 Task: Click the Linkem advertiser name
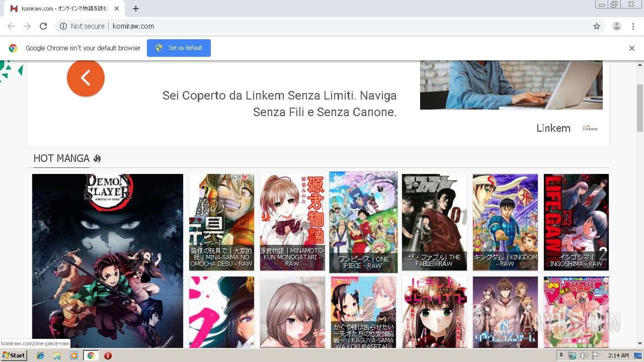click(x=553, y=128)
